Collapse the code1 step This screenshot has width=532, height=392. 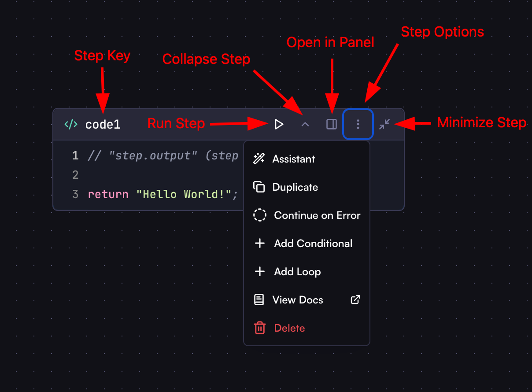305,124
